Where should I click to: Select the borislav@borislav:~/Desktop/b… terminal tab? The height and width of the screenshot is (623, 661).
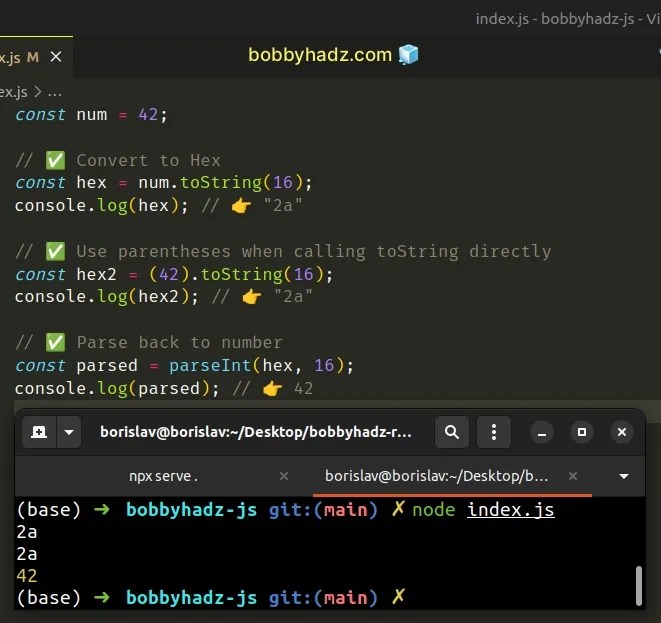[x=436, y=476]
